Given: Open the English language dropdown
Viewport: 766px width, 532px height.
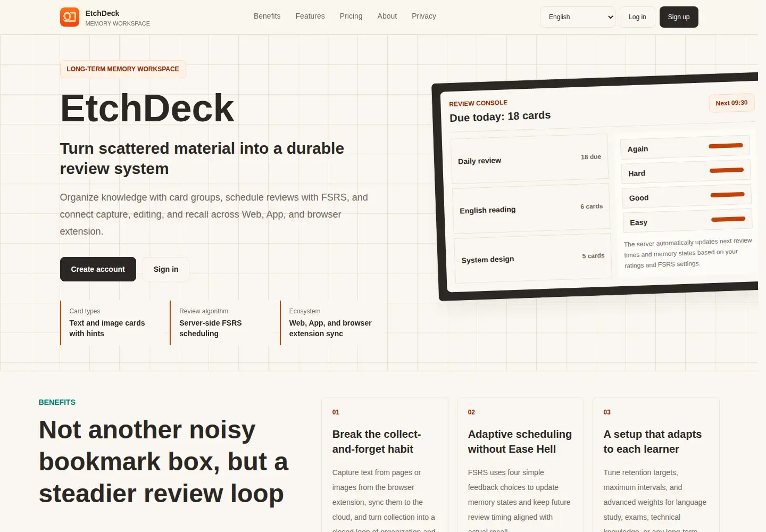Looking at the screenshot, I should (578, 17).
